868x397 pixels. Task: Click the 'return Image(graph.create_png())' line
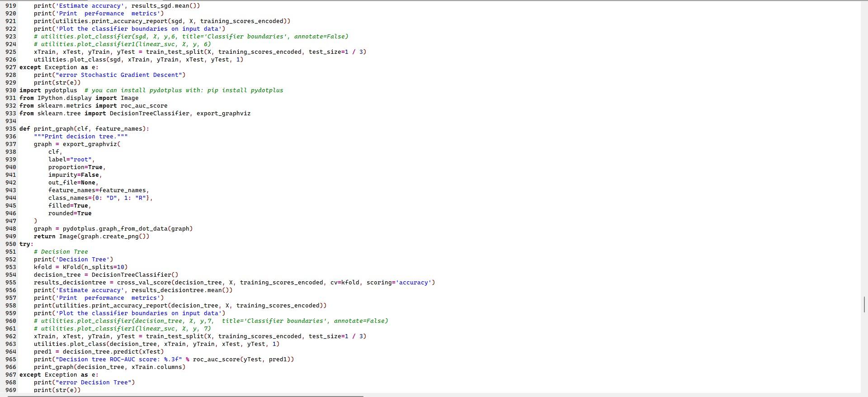(x=92, y=236)
